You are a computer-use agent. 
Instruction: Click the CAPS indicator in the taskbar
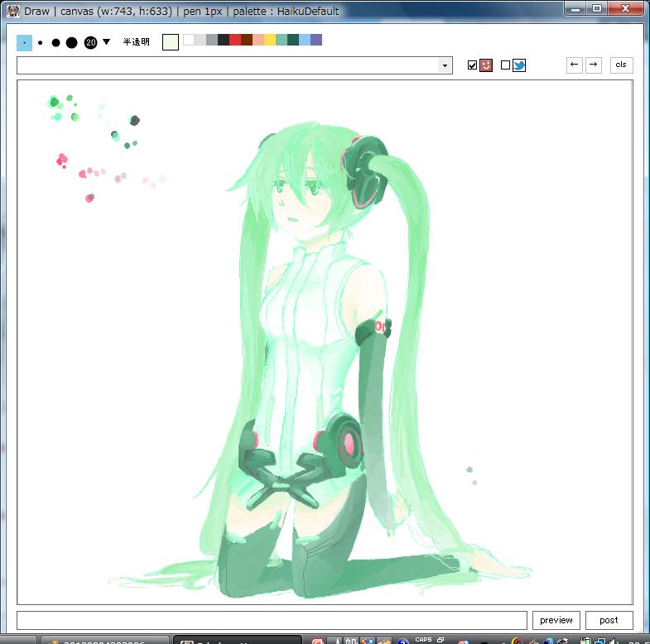[423, 639]
